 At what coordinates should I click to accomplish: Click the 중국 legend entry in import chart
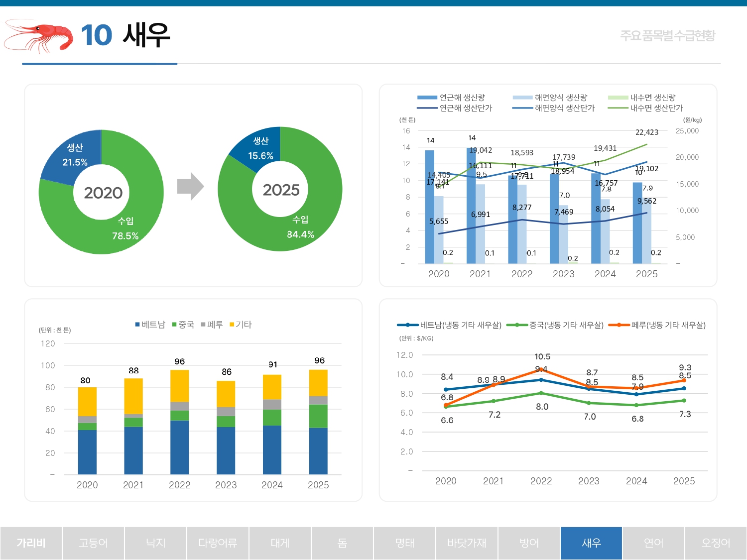(x=183, y=325)
